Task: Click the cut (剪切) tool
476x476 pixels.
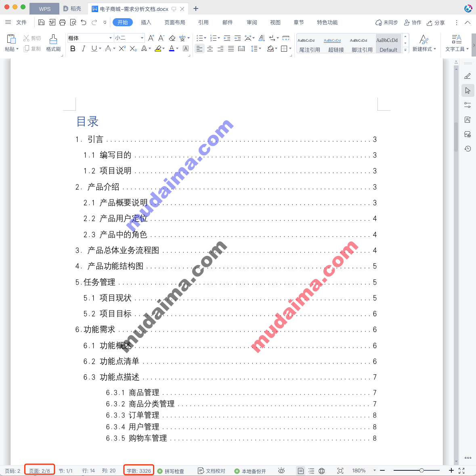Action: click(31, 38)
